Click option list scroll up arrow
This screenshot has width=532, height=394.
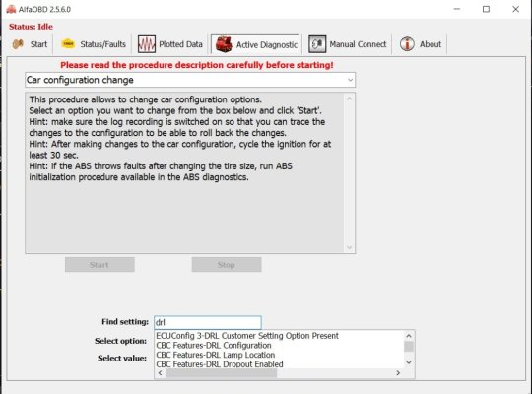point(409,336)
